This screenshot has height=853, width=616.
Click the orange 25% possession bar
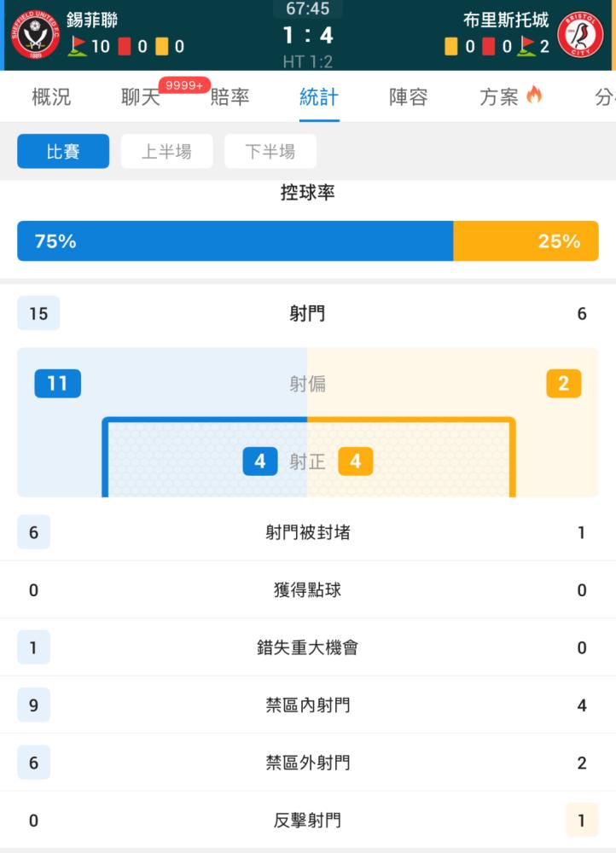click(526, 241)
